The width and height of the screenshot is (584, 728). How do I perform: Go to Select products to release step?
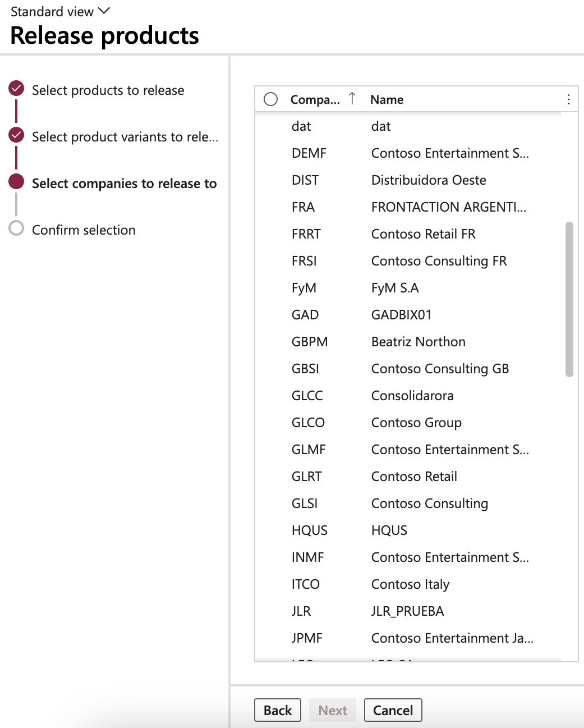(x=108, y=90)
